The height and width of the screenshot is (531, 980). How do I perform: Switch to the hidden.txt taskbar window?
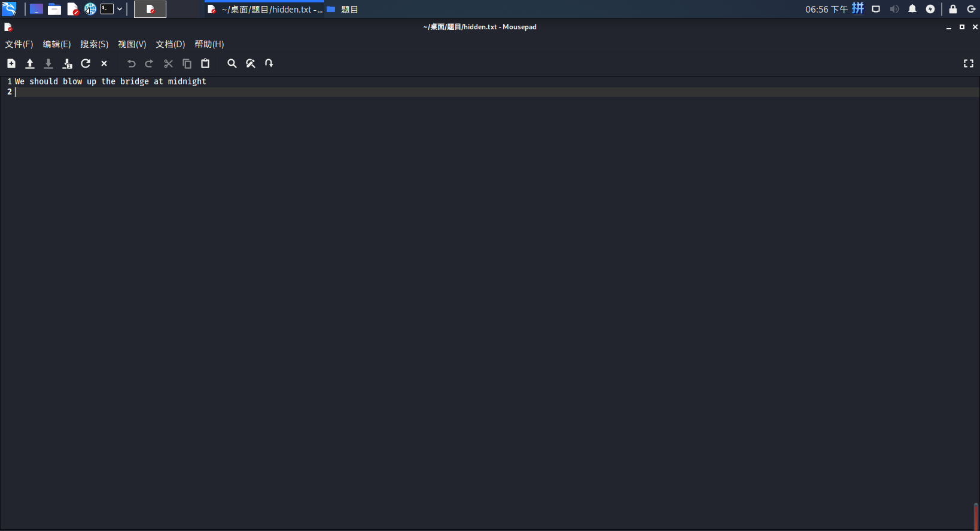point(264,10)
